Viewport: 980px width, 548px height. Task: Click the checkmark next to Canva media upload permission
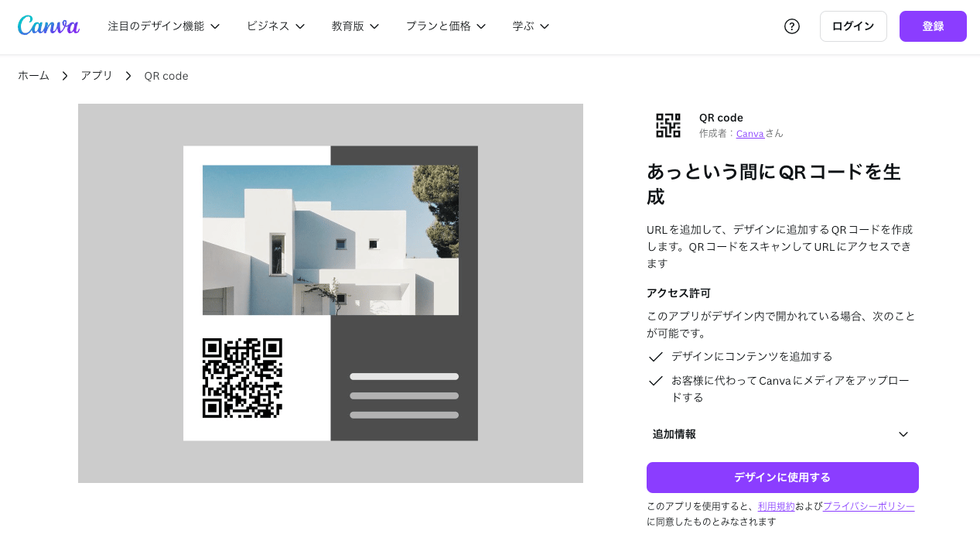pyautogui.click(x=655, y=380)
